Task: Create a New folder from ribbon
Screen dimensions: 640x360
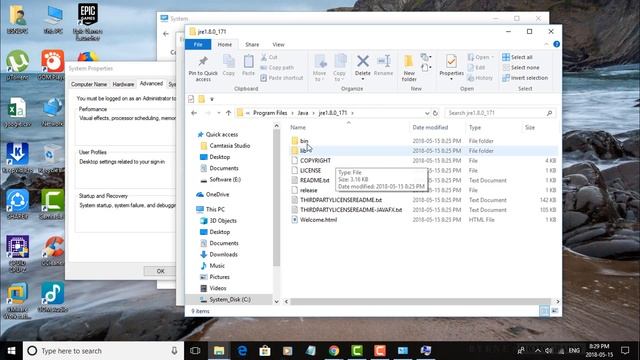Action: pos(409,68)
